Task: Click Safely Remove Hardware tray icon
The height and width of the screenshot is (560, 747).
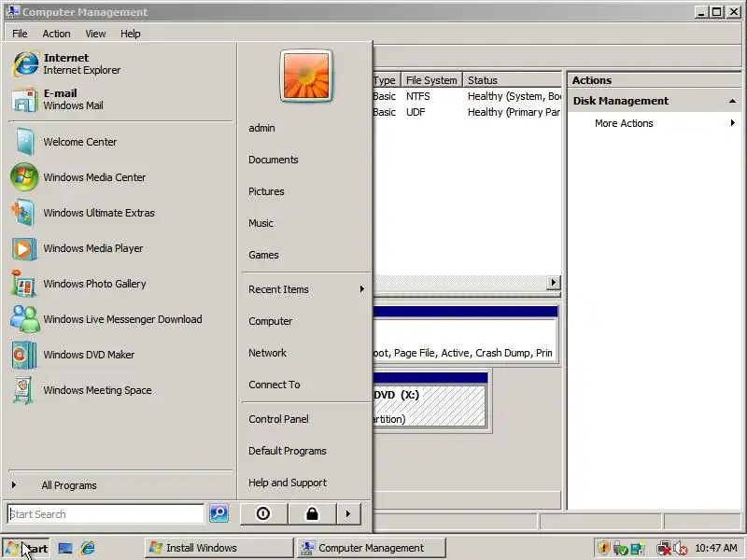Action: (x=620, y=548)
